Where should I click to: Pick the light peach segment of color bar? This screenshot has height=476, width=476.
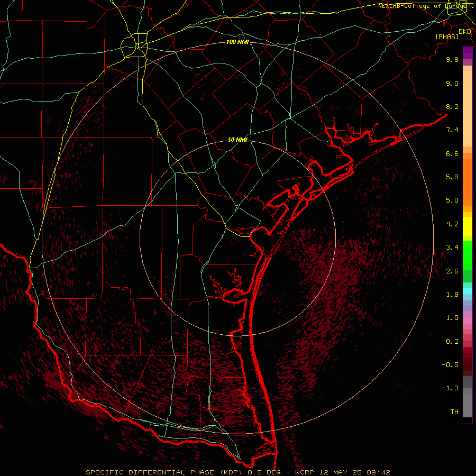[467, 109]
